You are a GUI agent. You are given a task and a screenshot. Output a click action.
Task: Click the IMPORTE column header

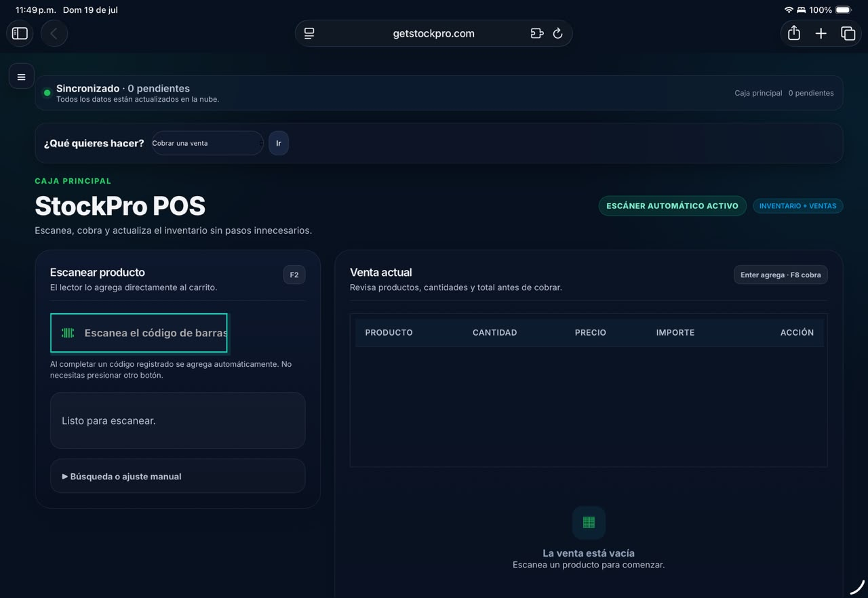click(675, 332)
